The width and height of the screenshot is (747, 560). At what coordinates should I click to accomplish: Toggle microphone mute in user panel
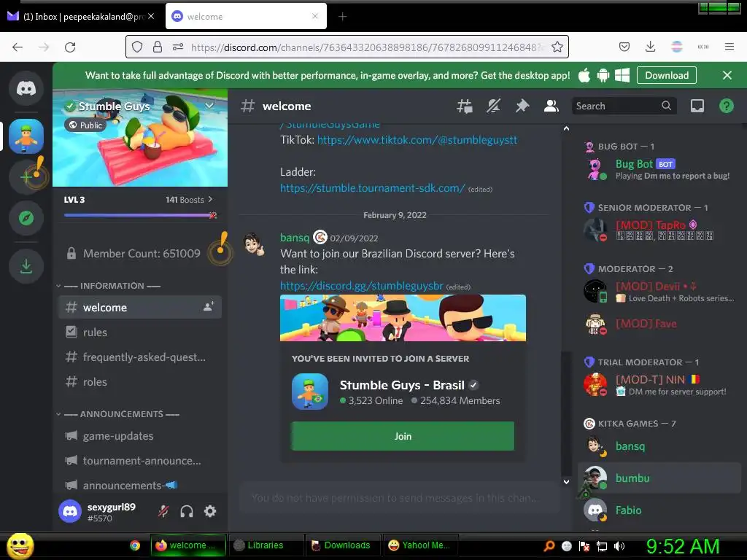point(163,511)
